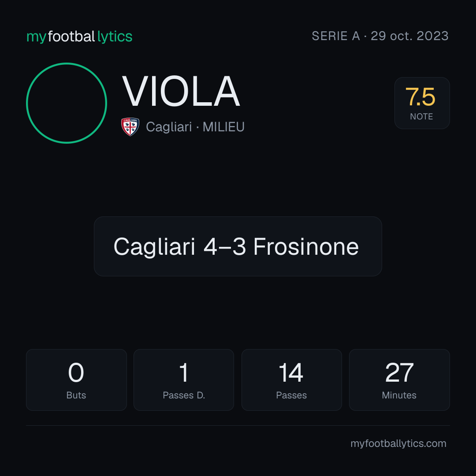Click the SERIE A · 29 oct. 2023 label

pos(380,36)
